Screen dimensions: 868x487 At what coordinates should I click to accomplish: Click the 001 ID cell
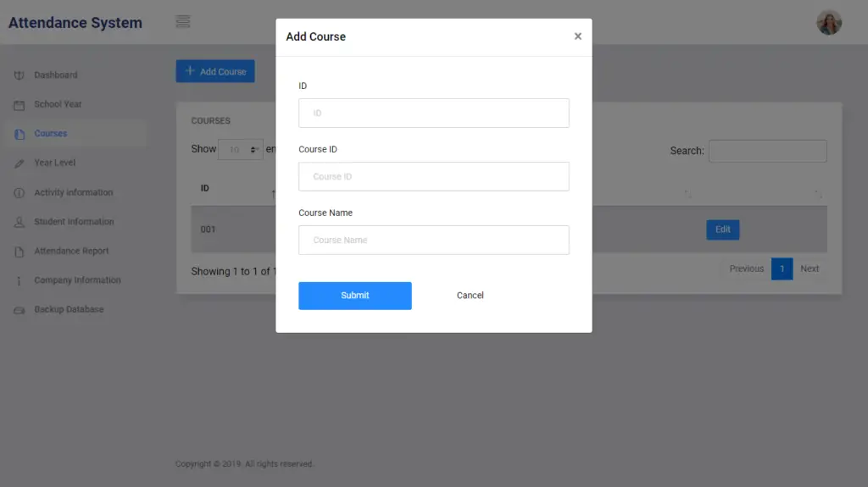[209, 230]
